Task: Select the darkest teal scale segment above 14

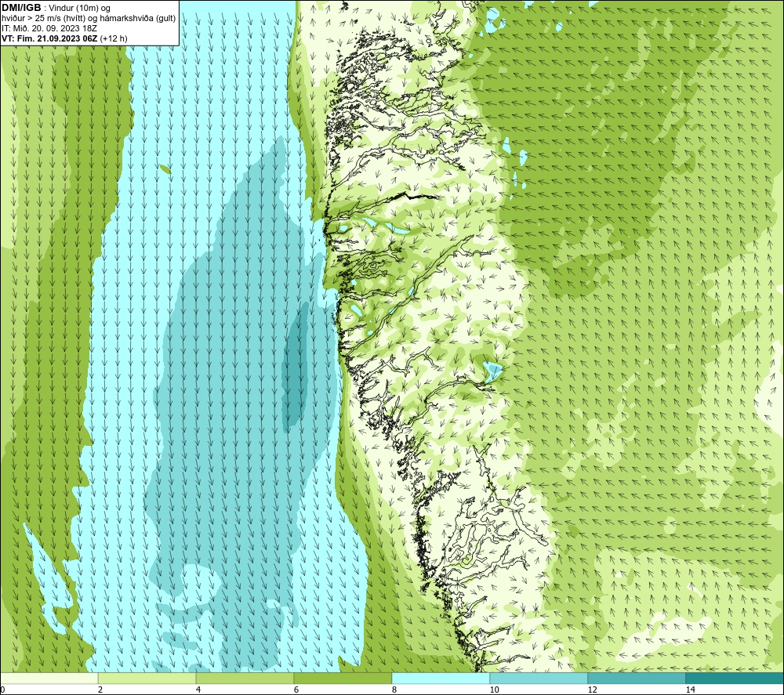Action: pos(735,679)
